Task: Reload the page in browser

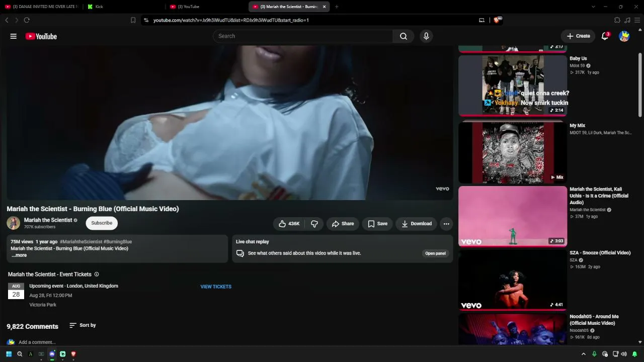Action: [27, 20]
